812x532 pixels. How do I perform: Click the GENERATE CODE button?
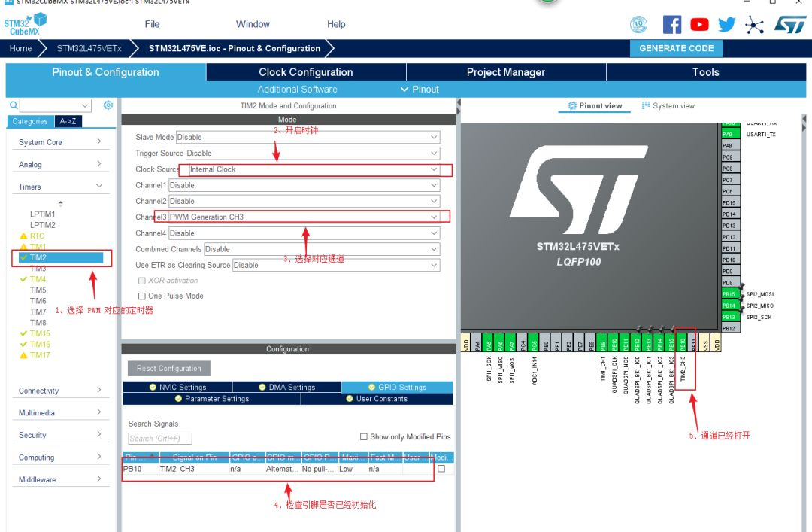coord(676,48)
